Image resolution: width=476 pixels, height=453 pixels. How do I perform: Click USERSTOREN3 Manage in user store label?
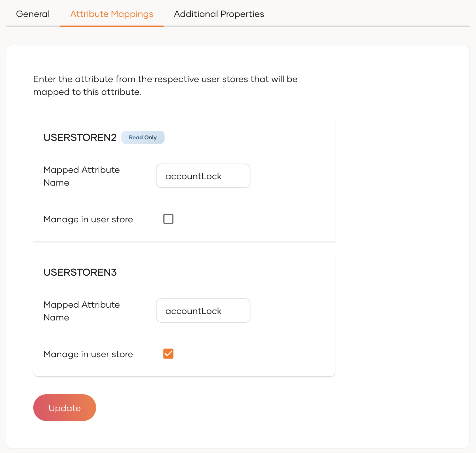tap(88, 354)
